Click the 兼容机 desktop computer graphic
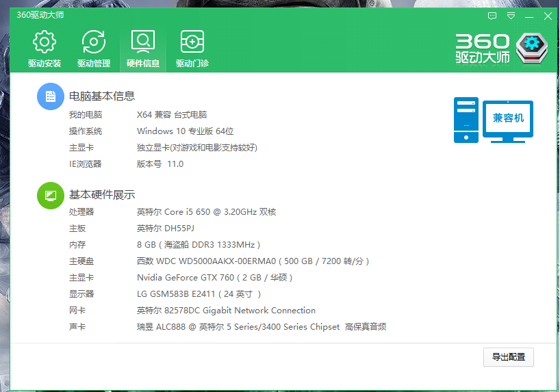The width and height of the screenshot is (560, 392). pyautogui.click(x=493, y=120)
